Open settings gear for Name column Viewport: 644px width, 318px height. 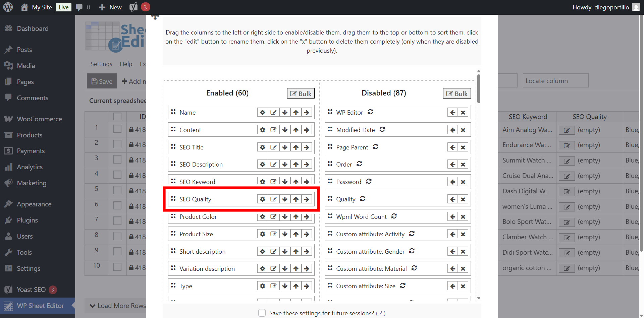click(262, 113)
